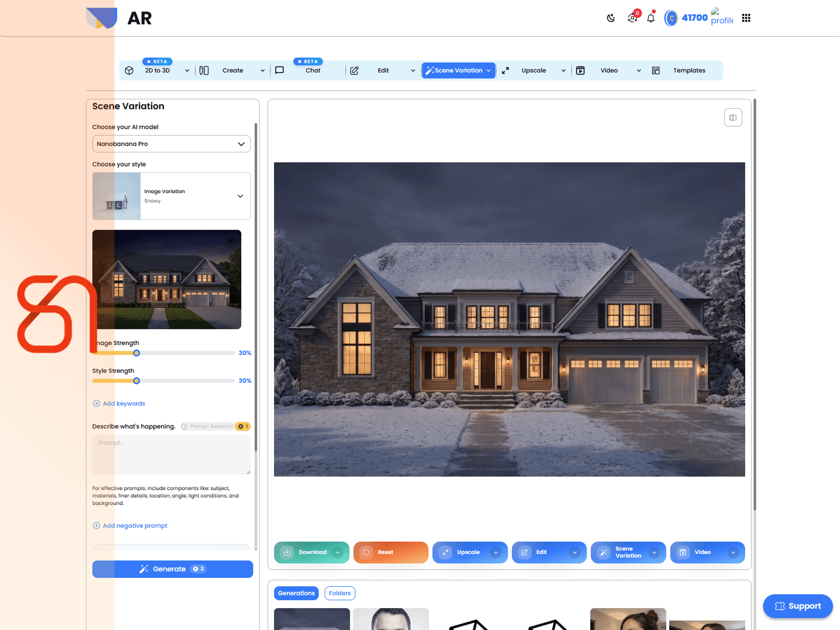Click the Add negative prompt plus icon

[x=96, y=526]
